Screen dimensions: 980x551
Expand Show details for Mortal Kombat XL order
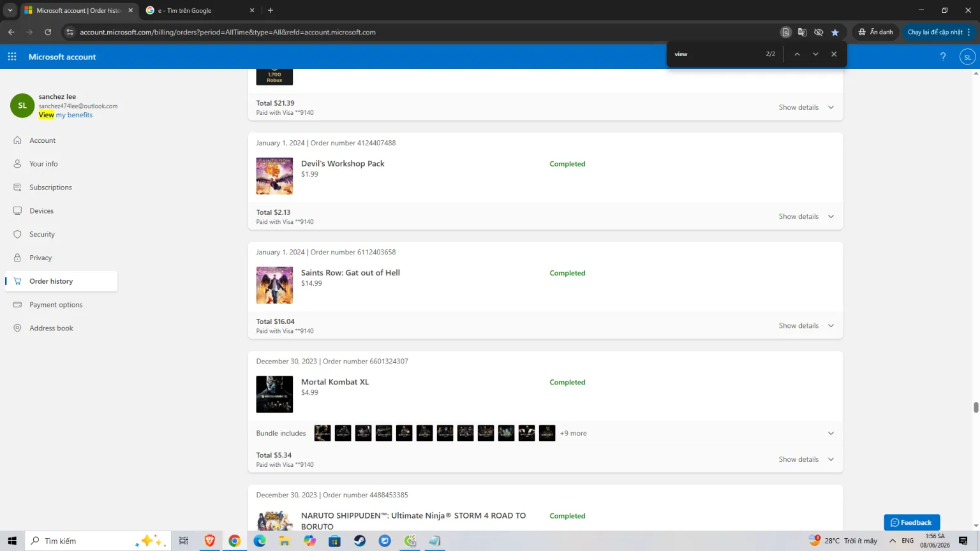click(806, 460)
